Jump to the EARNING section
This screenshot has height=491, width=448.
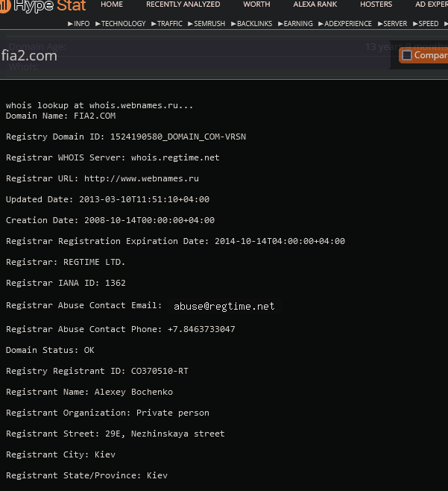point(295,24)
